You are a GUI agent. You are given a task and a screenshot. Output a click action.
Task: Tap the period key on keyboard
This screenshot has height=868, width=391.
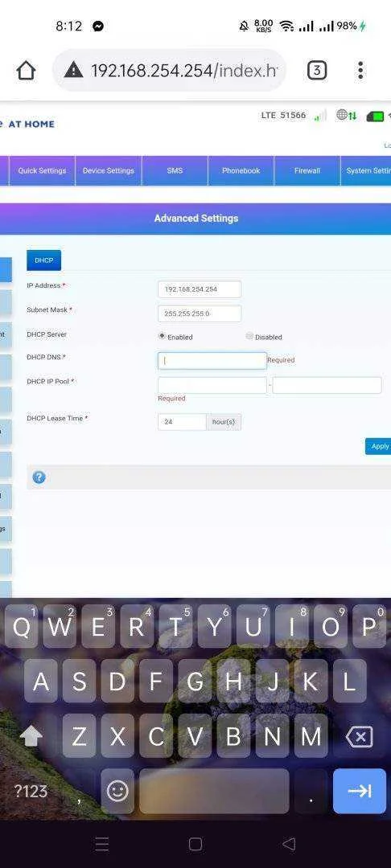(x=311, y=791)
